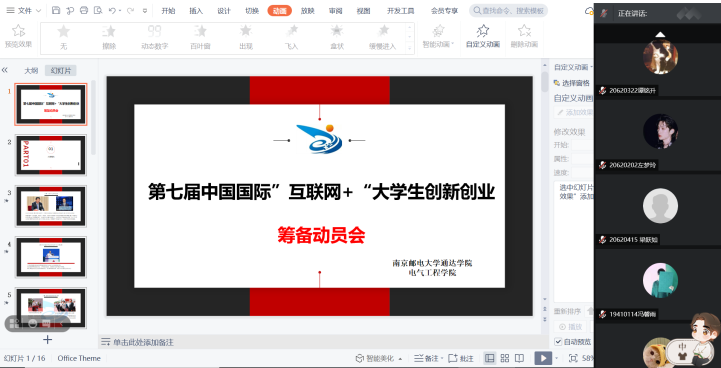Screen dimensions: 721x368
Task: Collapse the slide panel with double chevron
Action: 5,70
